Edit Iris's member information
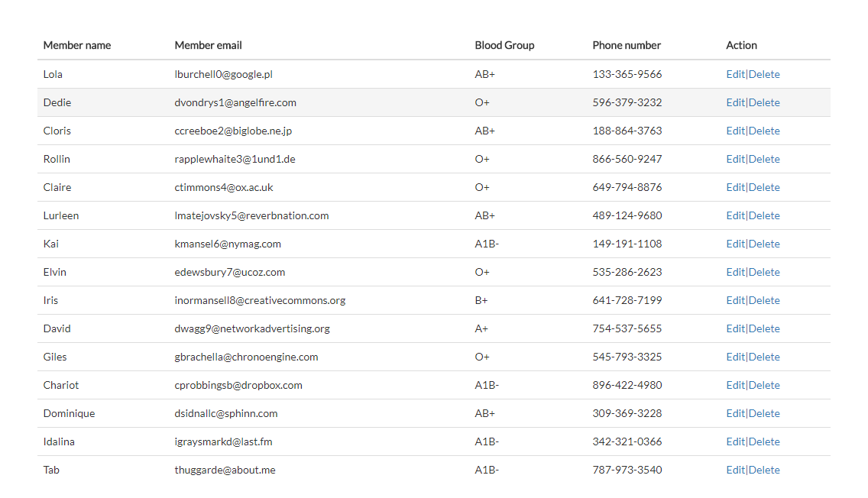The height and width of the screenshot is (498, 868). pyautogui.click(x=735, y=299)
